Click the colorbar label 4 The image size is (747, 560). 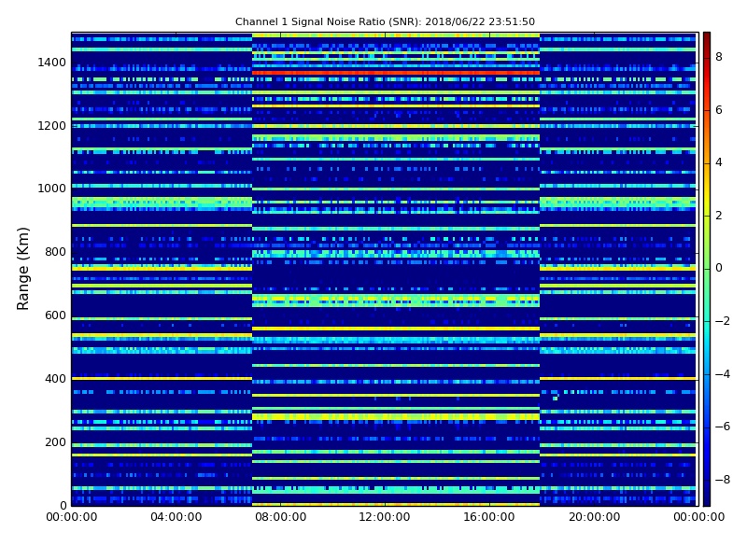pyautogui.click(x=719, y=162)
